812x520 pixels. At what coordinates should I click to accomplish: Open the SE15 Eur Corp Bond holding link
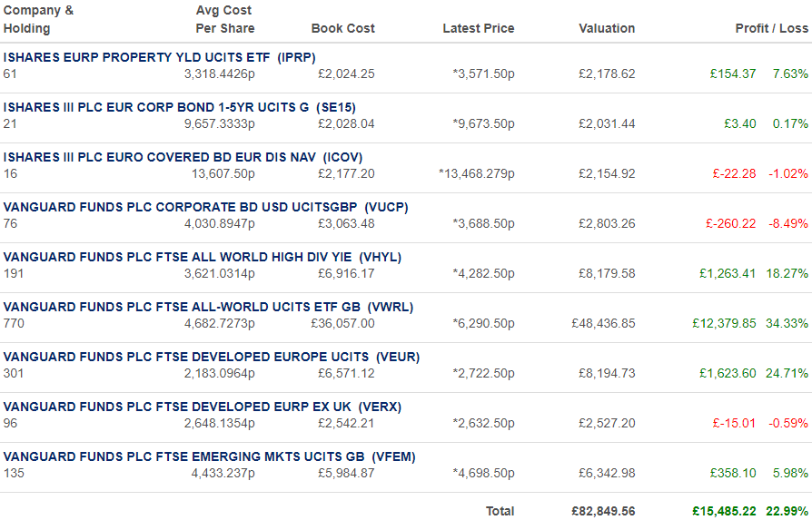click(x=180, y=108)
